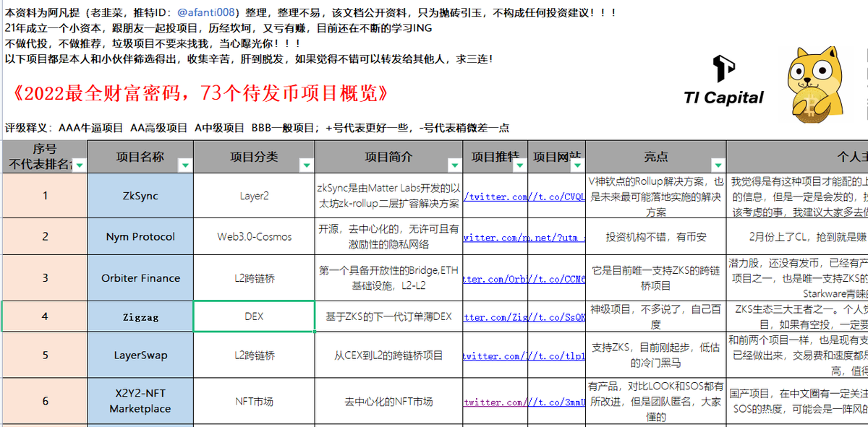The image size is (868, 427).
Task: Open the filter arrow on 序号 column
Action: click(x=80, y=165)
